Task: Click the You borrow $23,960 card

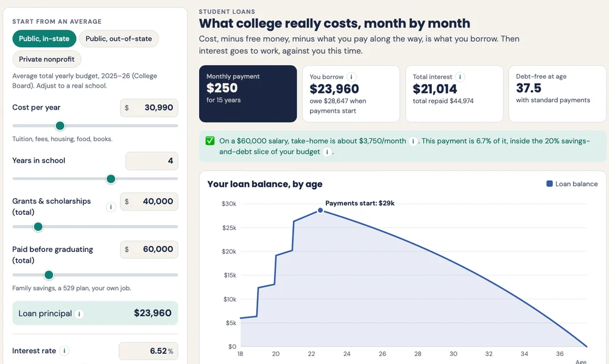Action: [x=351, y=94]
